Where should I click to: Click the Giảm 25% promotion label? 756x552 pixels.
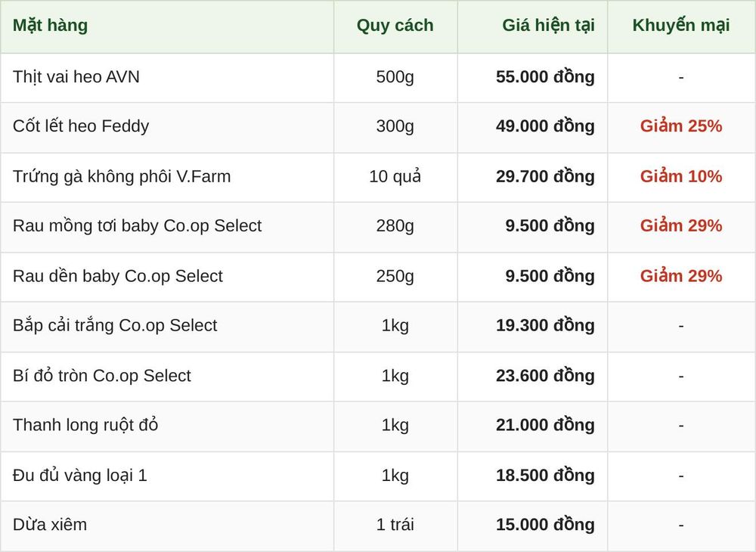pyautogui.click(x=681, y=126)
